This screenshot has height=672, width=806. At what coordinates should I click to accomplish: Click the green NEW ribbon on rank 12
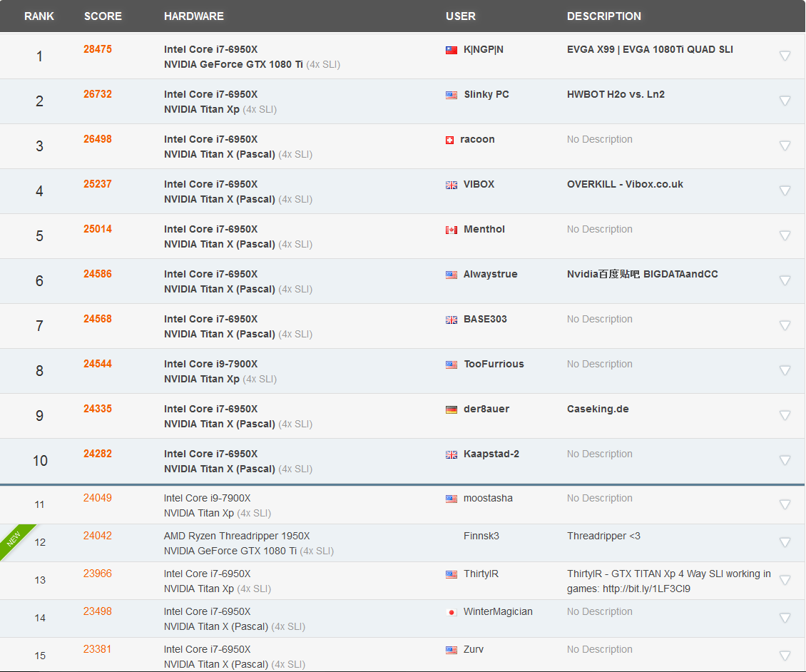(14, 539)
